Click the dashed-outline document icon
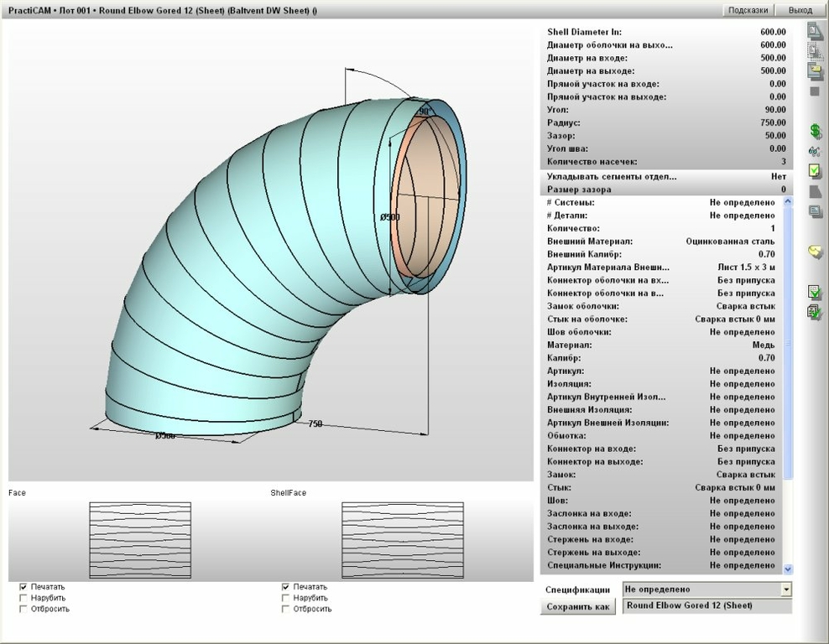829x644 pixels. pyautogui.click(x=814, y=51)
